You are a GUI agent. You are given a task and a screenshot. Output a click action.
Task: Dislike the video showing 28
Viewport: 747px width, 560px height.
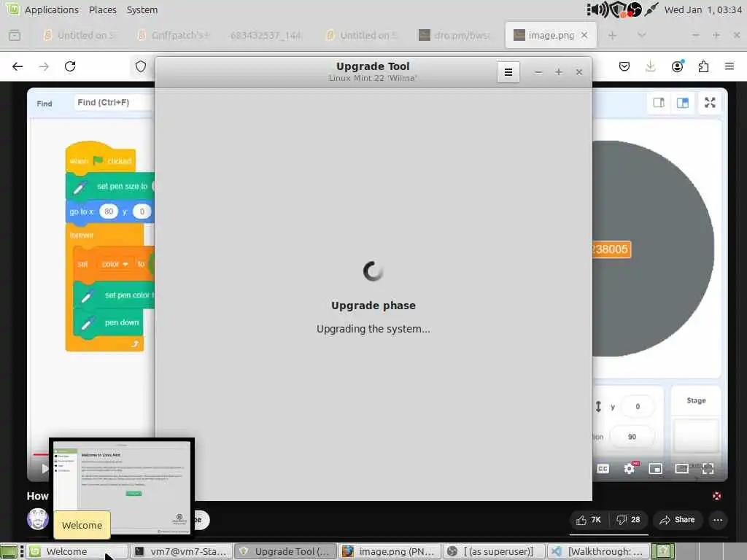(628, 520)
